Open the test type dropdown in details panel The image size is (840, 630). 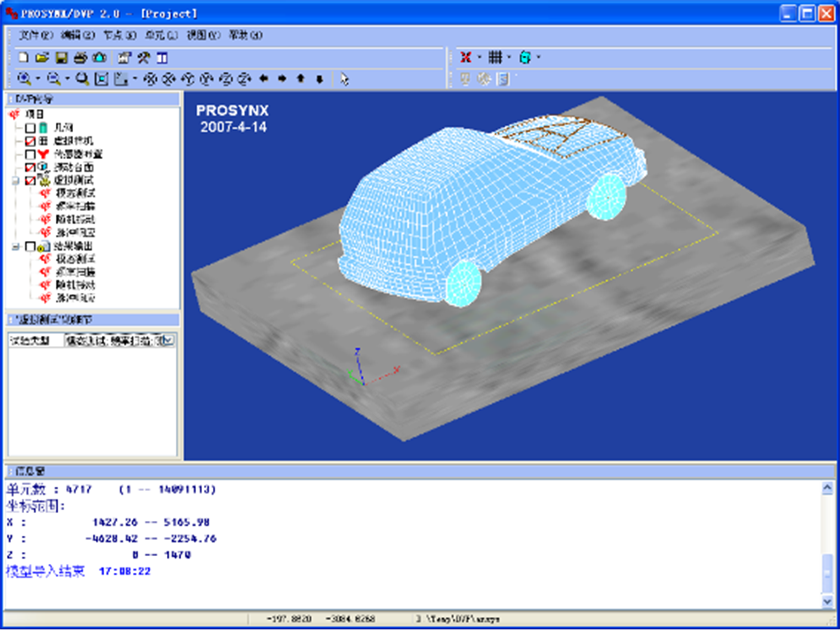[169, 340]
